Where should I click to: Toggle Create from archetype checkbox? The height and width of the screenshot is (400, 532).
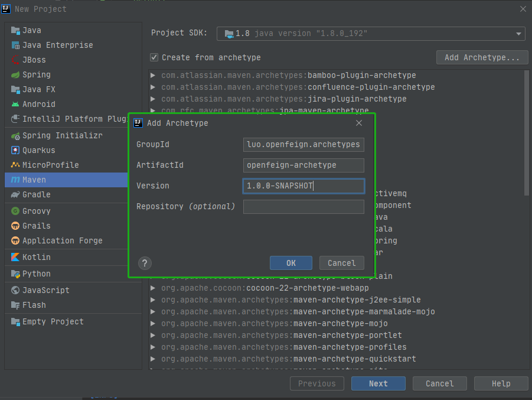point(154,57)
